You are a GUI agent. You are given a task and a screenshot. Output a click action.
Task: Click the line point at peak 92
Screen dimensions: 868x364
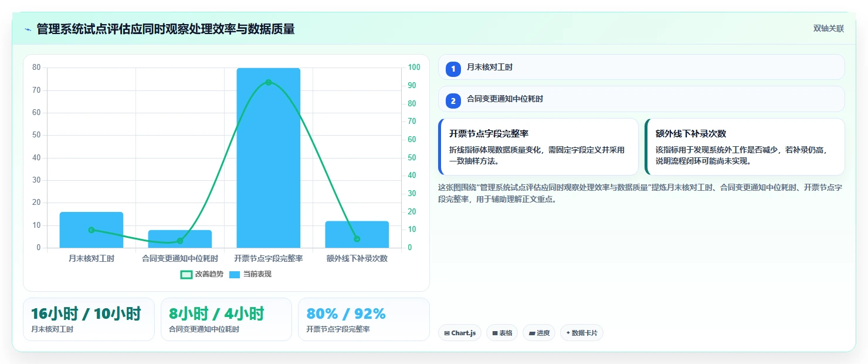(x=269, y=82)
